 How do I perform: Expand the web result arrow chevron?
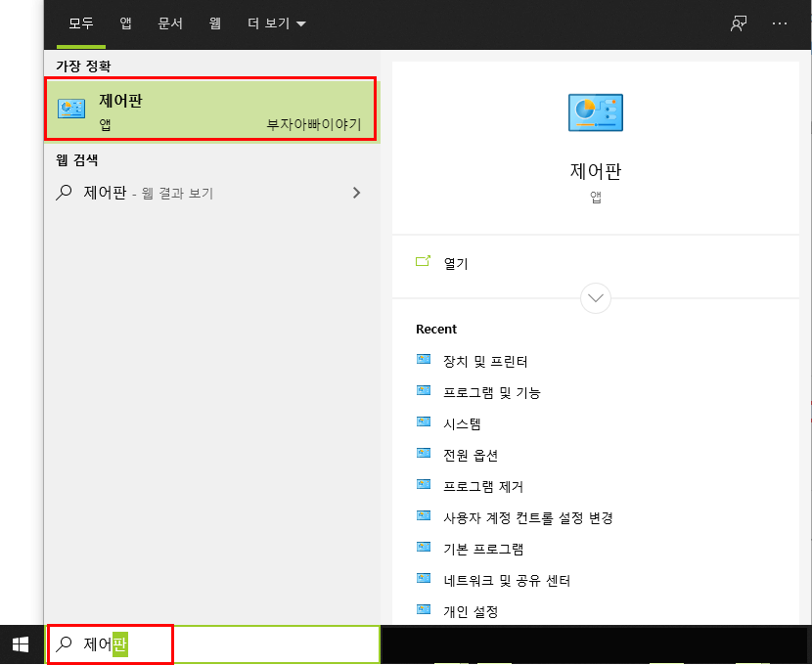tap(356, 193)
